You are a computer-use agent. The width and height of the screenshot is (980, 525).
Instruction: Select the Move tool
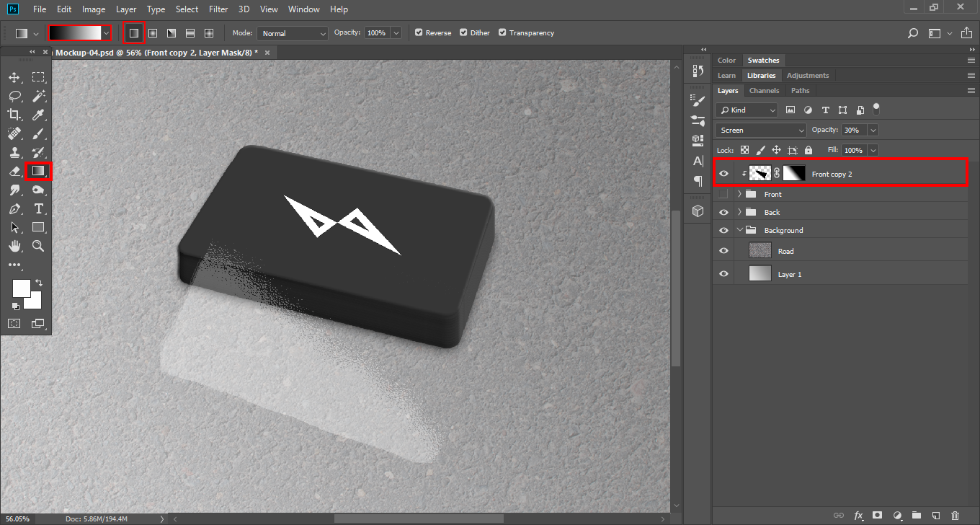coord(14,77)
